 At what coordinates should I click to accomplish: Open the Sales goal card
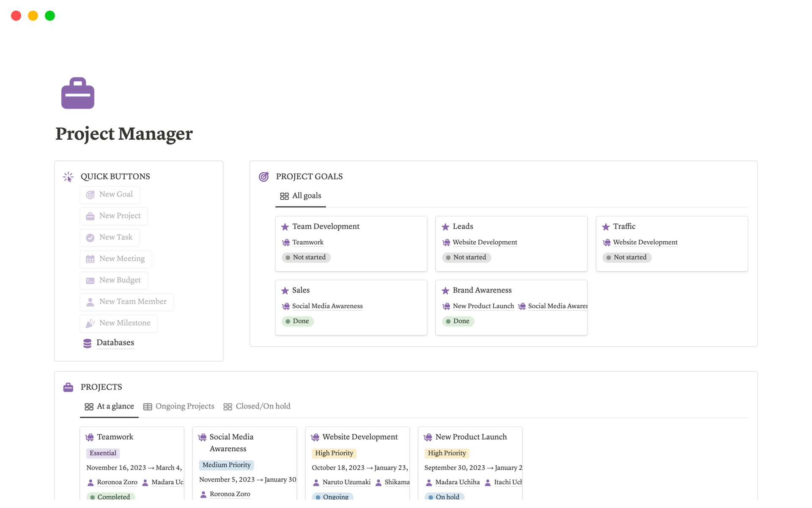click(301, 290)
